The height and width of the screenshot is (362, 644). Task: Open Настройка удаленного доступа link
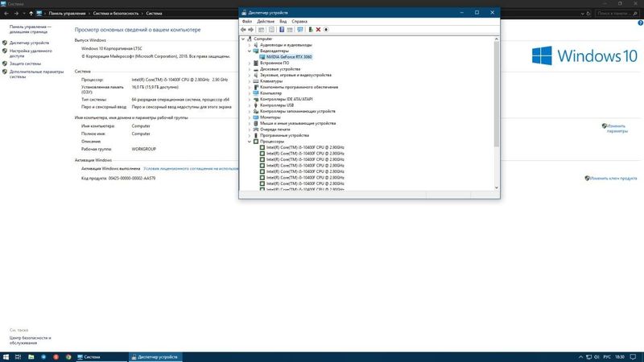coord(31,53)
